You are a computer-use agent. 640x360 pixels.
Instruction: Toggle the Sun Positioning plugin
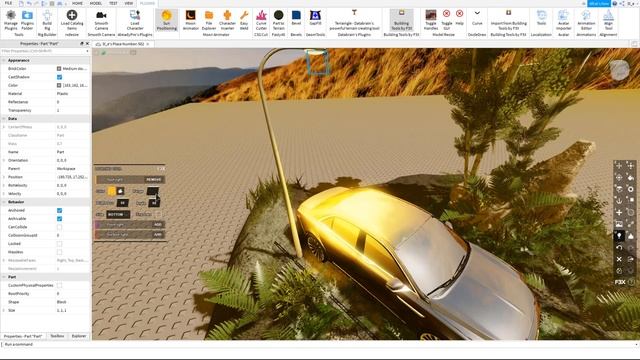(167, 20)
